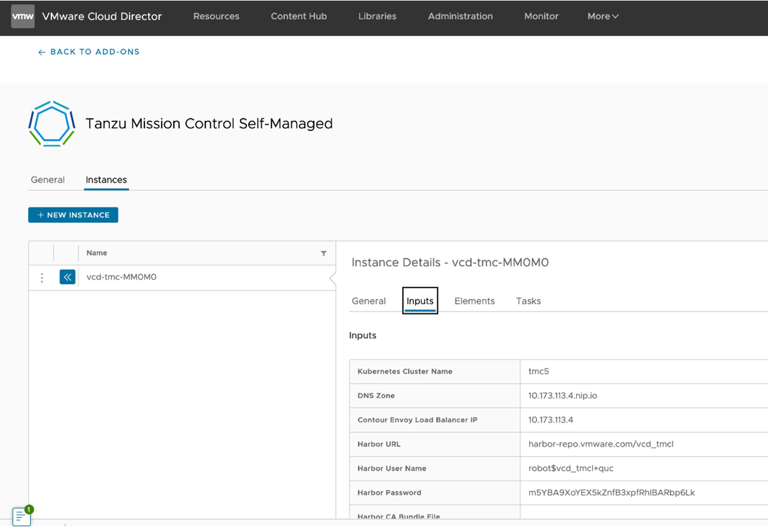Image resolution: width=768 pixels, height=532 pixels.
Task: Switch to the General add-on tab
Action: 48,180
